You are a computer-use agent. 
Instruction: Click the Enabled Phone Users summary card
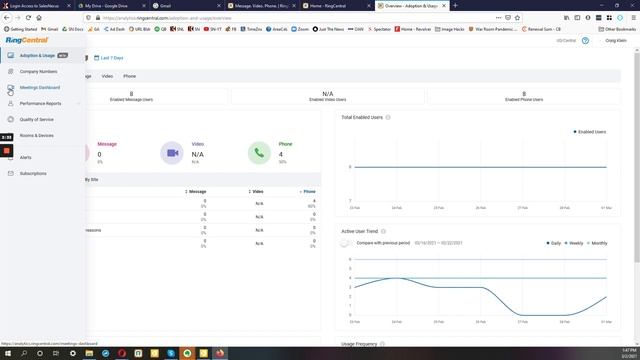pos(524,97)
